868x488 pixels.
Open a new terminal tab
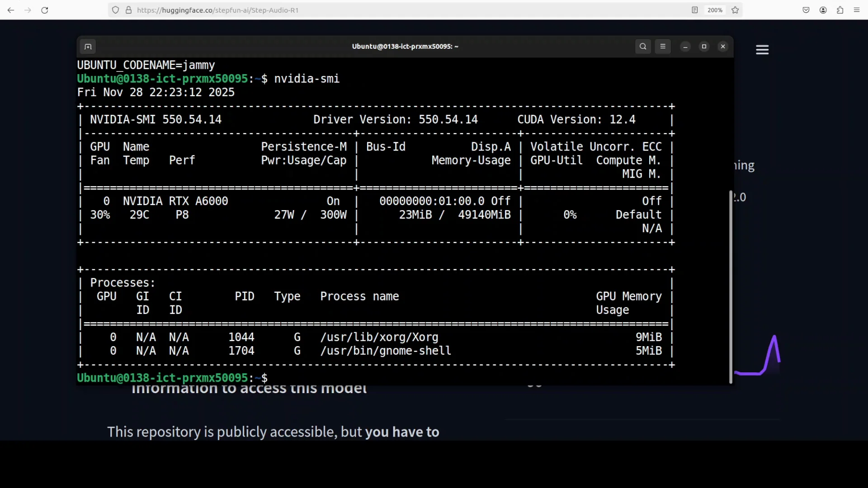(88, 47)
